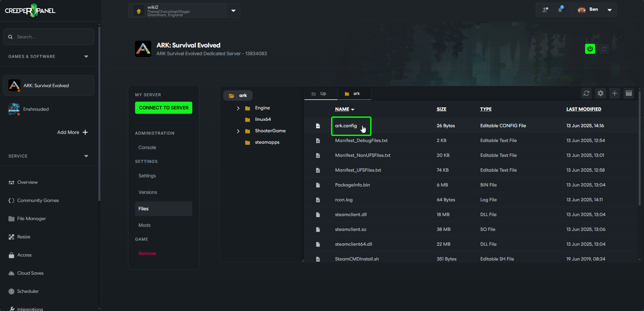Click the Cloud Saves cloud icon
This screenshot has height=311, width=644.
click(11, 273)
